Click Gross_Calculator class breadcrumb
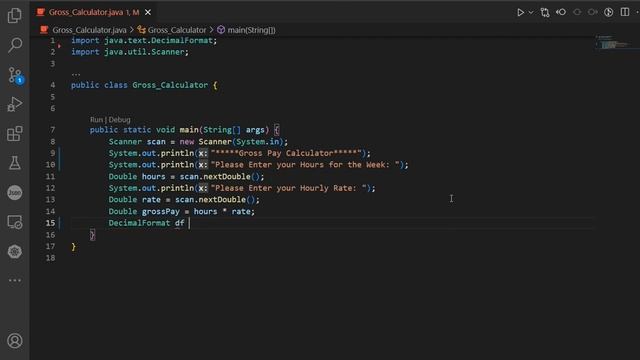640x360 pixels. (177, 30)
